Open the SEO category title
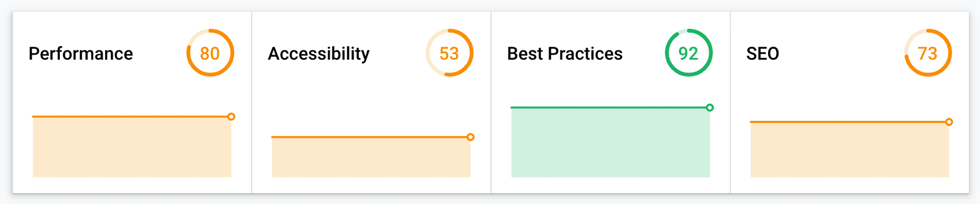The width and height of the screenshot is (980, 204). 763,54
